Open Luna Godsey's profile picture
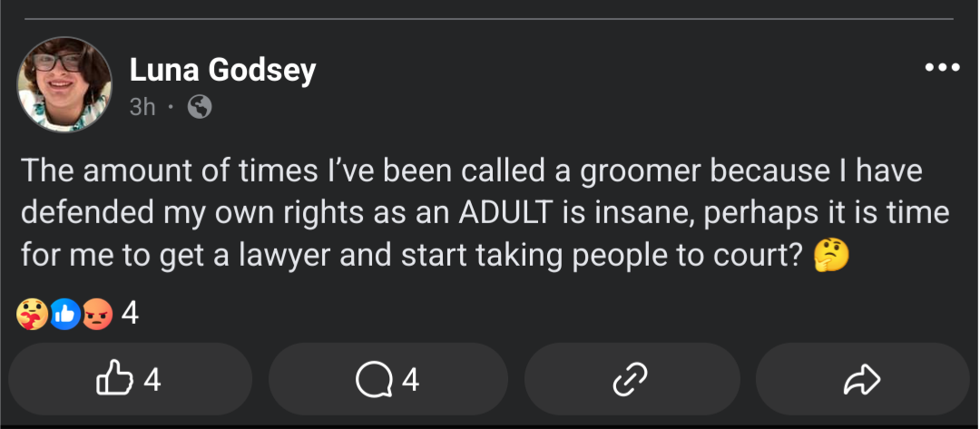Image resolution: width=980 pixels, height=429 pixels. 64,84
